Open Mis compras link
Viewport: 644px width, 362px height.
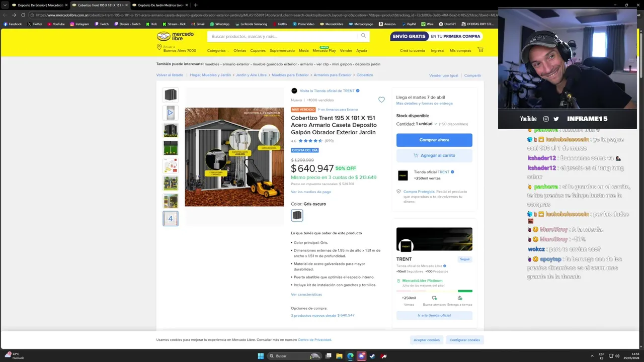point(460,50)
